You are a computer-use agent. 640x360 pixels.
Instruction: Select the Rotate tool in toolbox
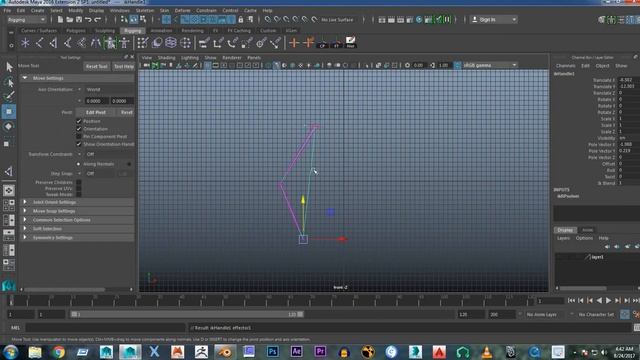pyautogui.click(x=9, y=127)
